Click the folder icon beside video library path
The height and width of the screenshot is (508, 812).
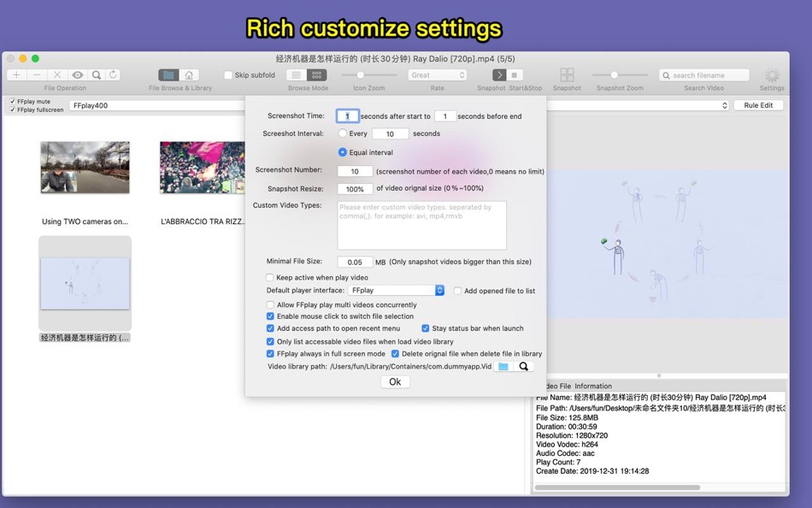click(x=503, y=367)
